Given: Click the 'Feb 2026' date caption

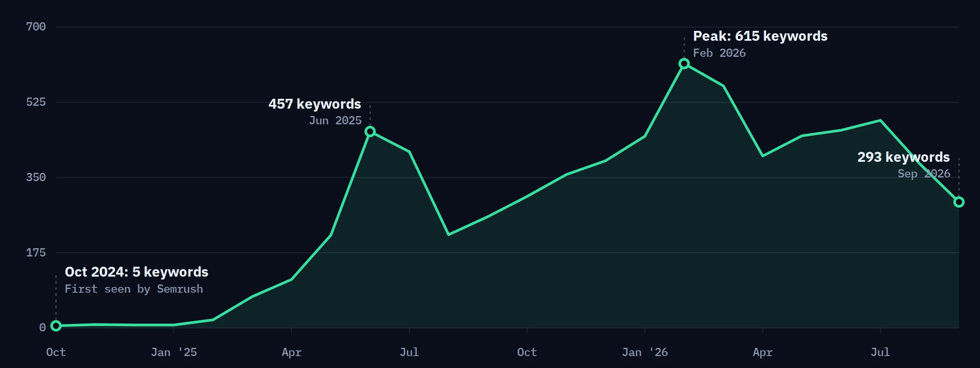Looking at the screenshot, I should 719,53.
